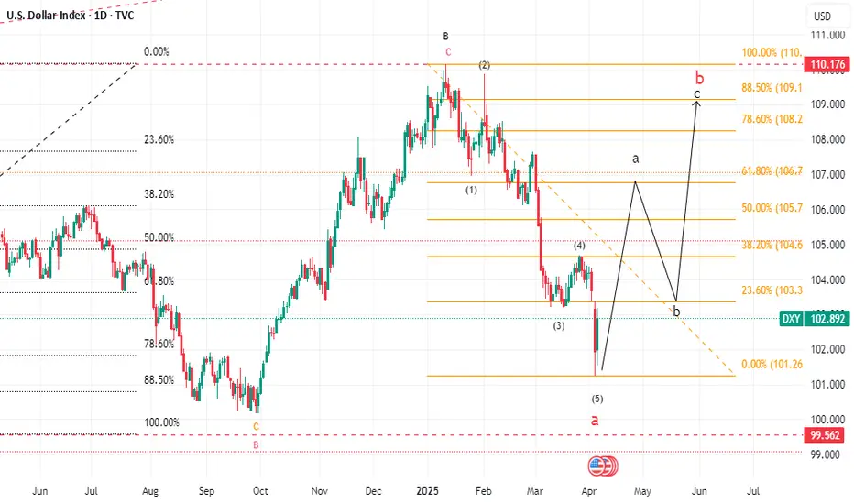
Task: Select the orange 100.00% (110. Fibonacci label
Action: click(772, 53)
